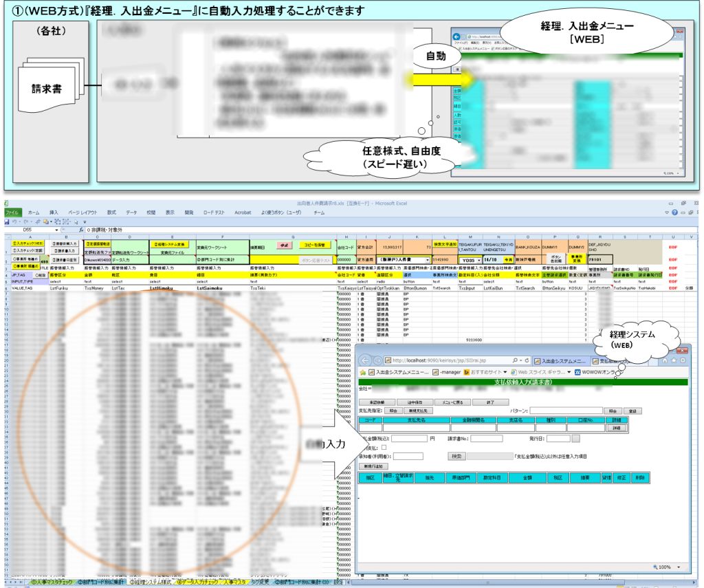Expand the Excel Name Box dropdown arrow
This screenshot has width=704, height=588.
pos(57,229)
